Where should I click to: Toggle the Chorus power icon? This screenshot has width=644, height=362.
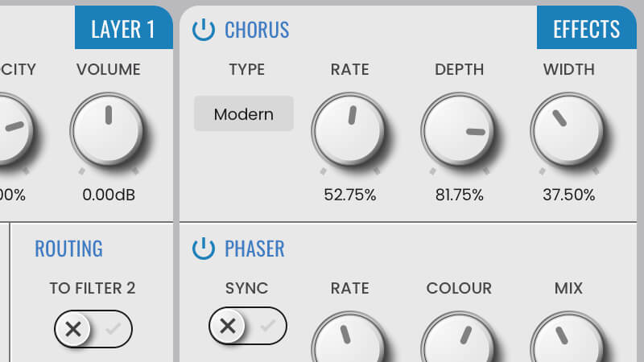click(204, 30)
